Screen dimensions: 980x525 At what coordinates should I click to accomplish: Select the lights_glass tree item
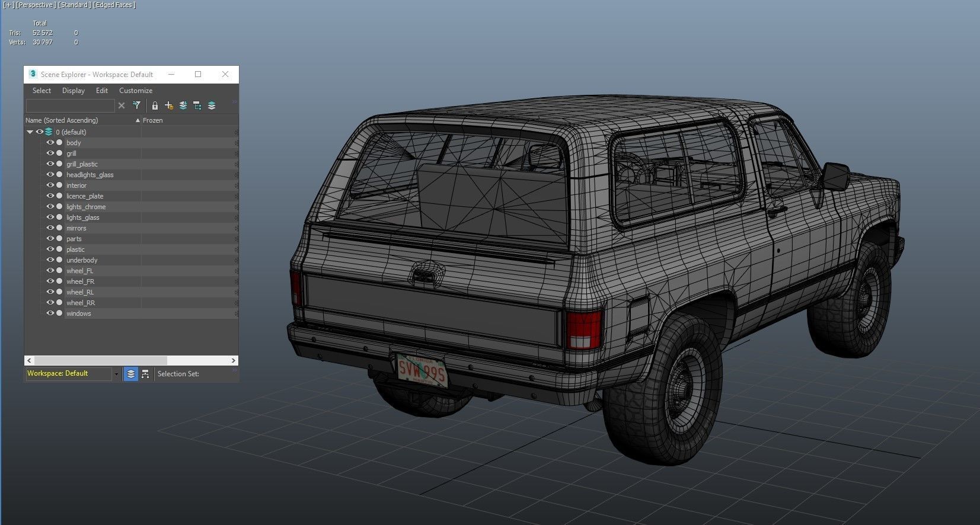pos(83,217)
